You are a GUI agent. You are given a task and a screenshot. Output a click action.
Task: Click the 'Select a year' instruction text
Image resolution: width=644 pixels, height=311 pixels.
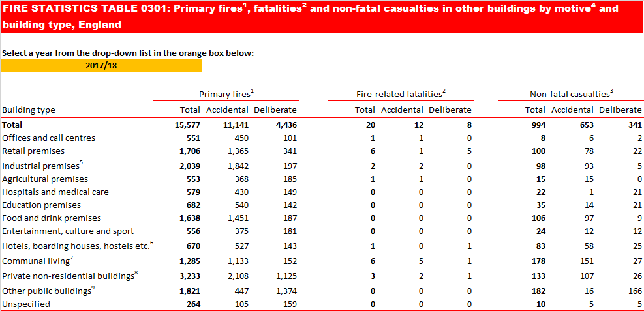(128, 53)
